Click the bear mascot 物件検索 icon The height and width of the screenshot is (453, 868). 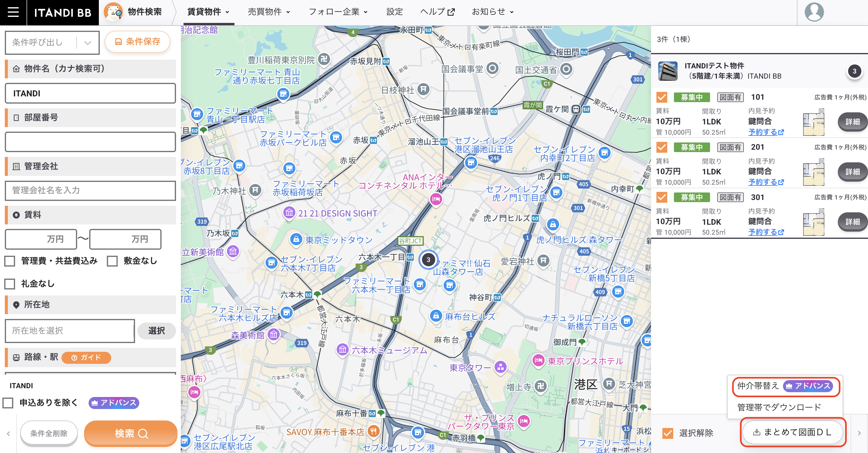coord(113,12)
